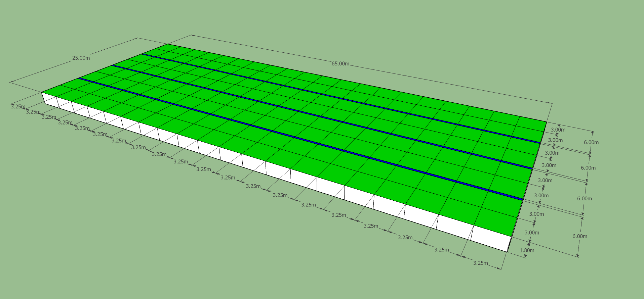Click the bottommost 6.00m dimension label

click(x=579, y=236)
